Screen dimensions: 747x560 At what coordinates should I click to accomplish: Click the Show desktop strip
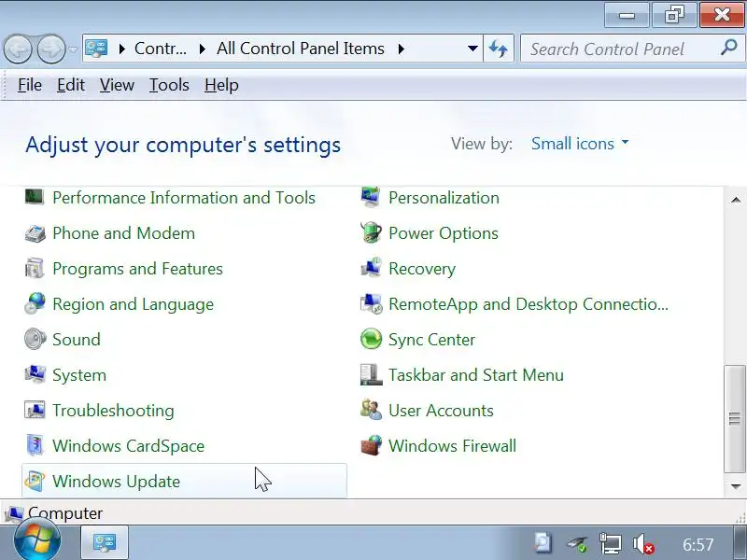740,543
